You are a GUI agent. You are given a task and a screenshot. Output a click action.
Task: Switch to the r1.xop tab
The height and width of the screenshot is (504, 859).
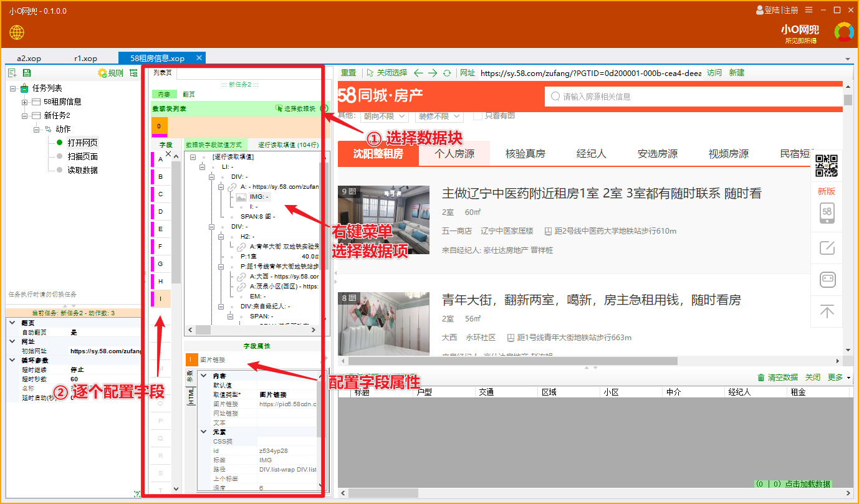point(85,58)
